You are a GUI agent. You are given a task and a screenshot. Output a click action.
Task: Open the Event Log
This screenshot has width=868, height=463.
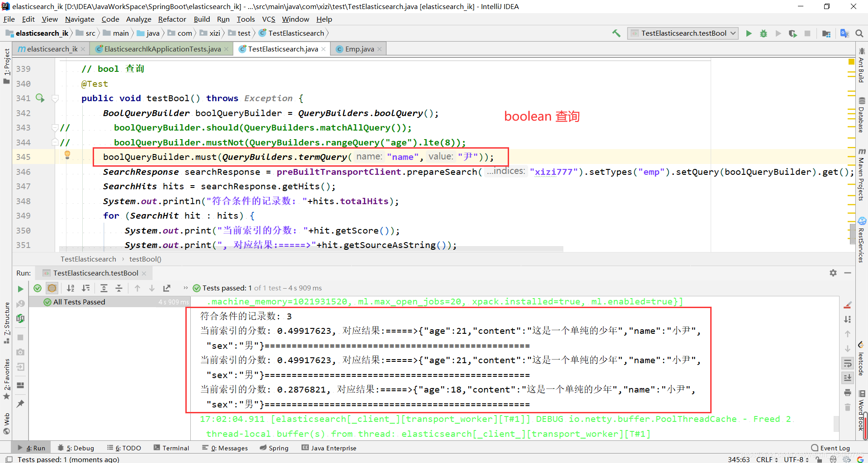click(x=830, y=448)
